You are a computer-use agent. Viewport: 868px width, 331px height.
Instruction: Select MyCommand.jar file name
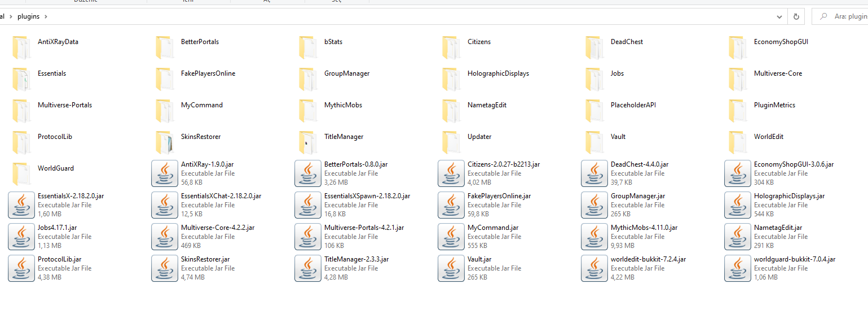point(493,228)
